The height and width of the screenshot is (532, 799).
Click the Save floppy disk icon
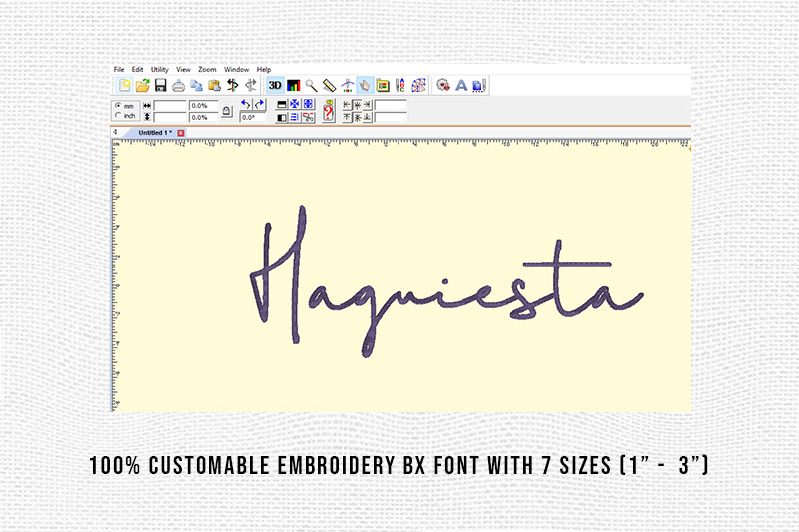click(x=161, y=85)
